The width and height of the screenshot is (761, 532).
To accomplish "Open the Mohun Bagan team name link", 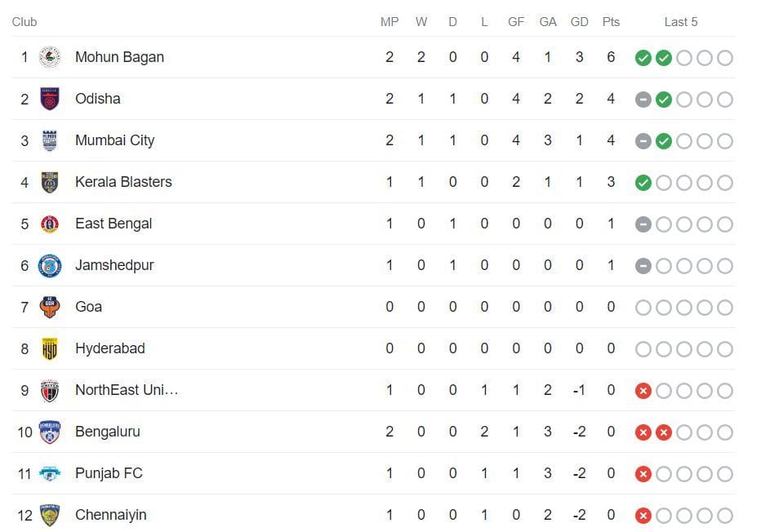I will [x=118, y=57].
